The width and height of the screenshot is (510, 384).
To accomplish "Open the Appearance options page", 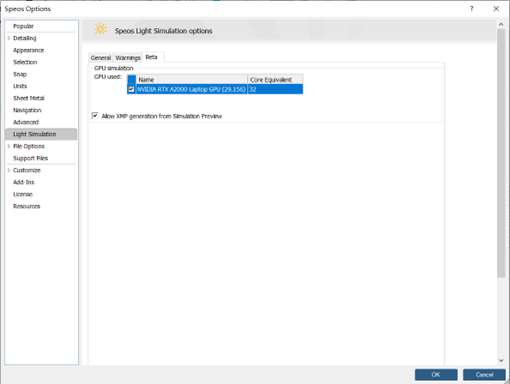I will click(28, 50).
